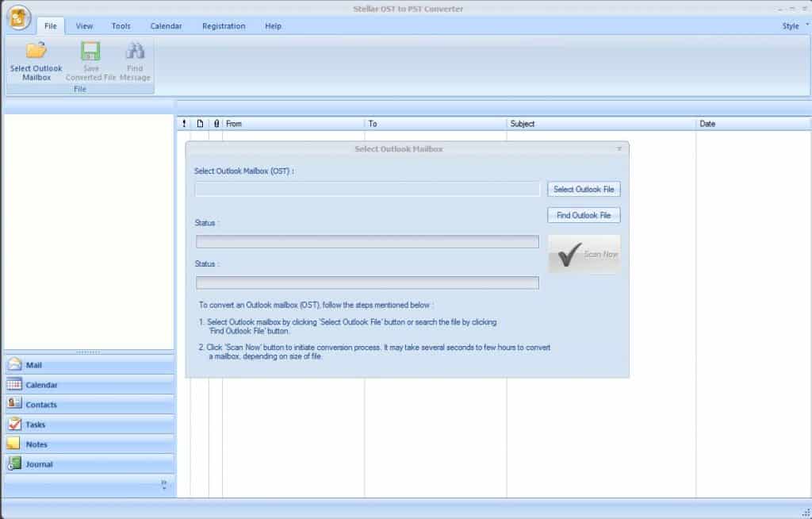Switch to Journal pane
812x519 pixels.
tap(90, 464)
